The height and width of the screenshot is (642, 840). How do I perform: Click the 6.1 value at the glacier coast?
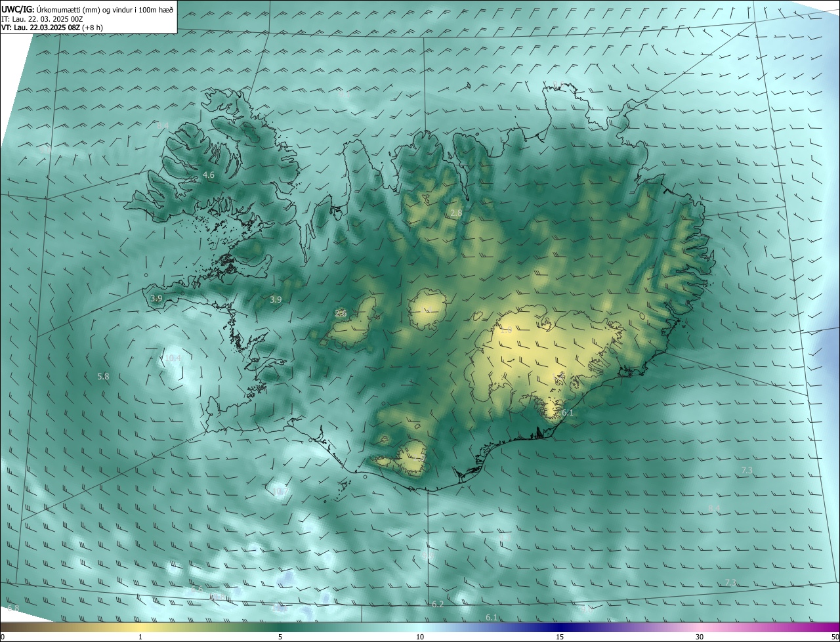568,413
